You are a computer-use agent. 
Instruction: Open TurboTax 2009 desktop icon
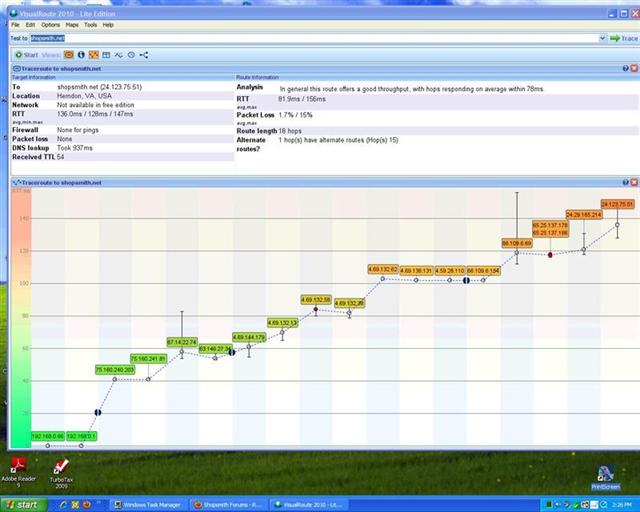tap(61, 474)
